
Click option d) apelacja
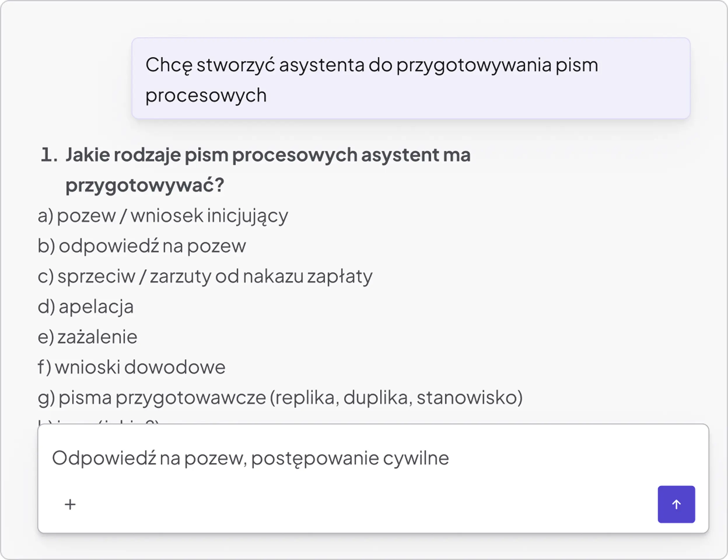point(86,307)
